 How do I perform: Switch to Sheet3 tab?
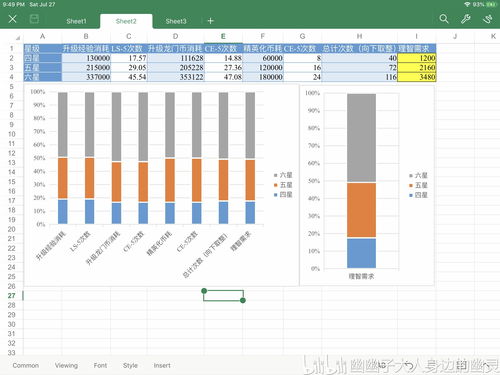point(176,21)
